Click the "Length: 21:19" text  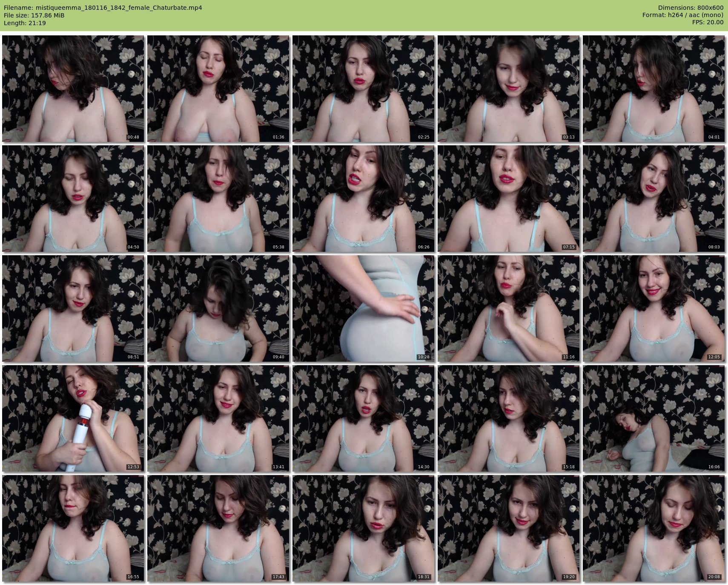coord(25,23)
